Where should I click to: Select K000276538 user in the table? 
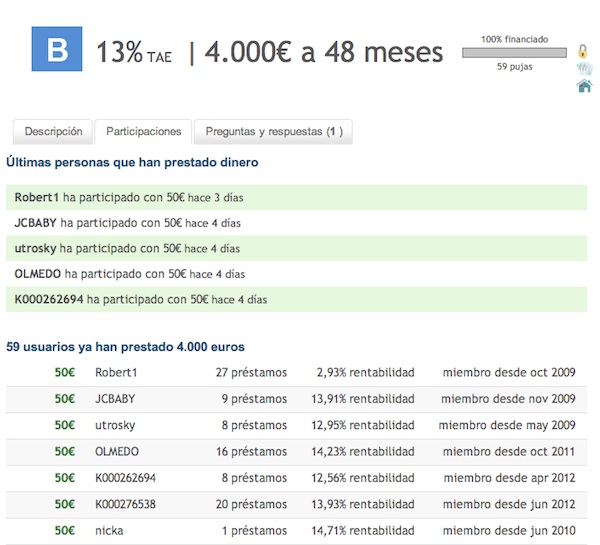coord(125,503)
